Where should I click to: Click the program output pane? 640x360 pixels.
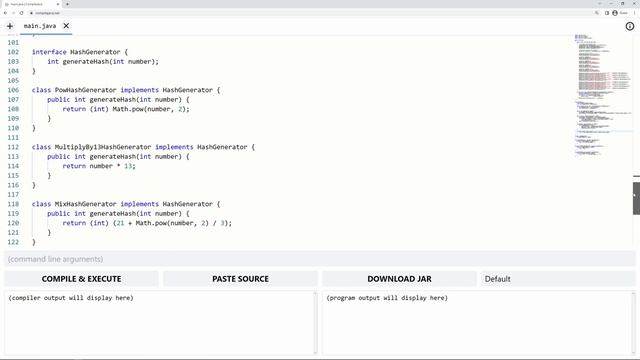pos(478,322)
